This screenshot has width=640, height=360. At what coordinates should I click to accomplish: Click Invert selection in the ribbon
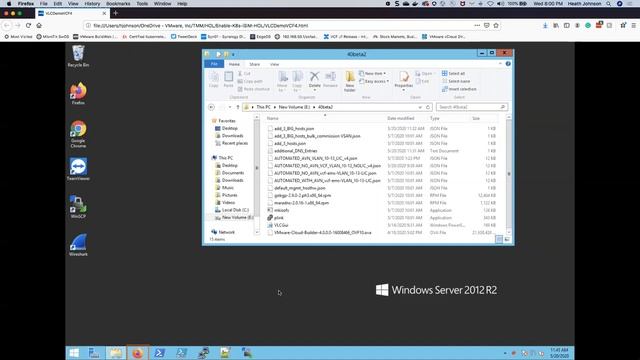coord(459,89)
